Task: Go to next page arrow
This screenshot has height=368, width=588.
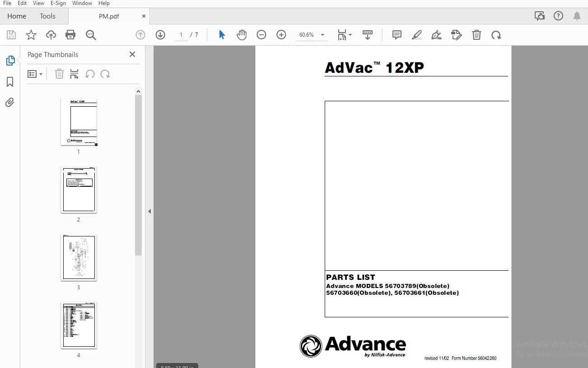Action: pyautogui.click(x=160, y=35)
